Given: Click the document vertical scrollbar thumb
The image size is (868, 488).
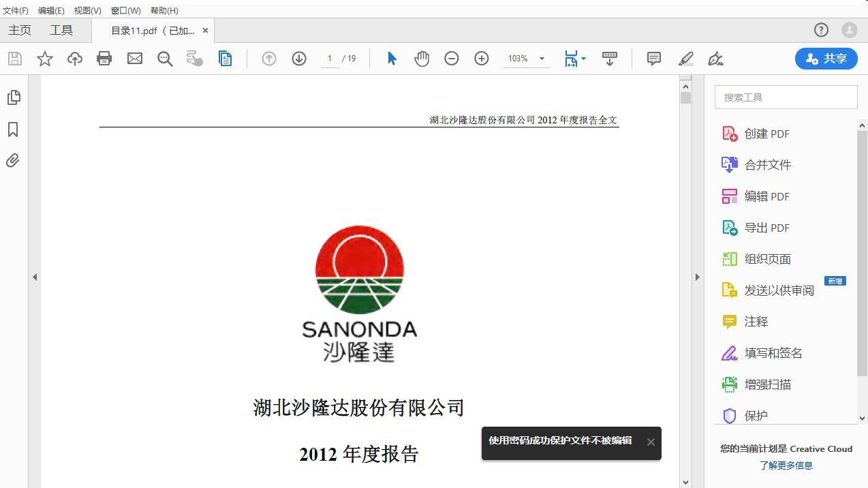Looking at the screenshot, I should click(685, 97).
